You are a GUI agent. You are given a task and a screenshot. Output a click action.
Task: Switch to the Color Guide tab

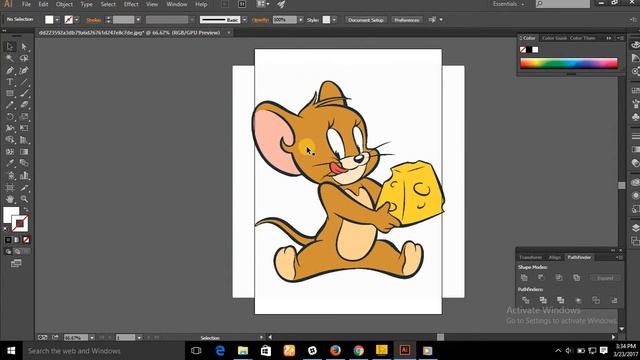pyautogui.click(x=554, y=38)
